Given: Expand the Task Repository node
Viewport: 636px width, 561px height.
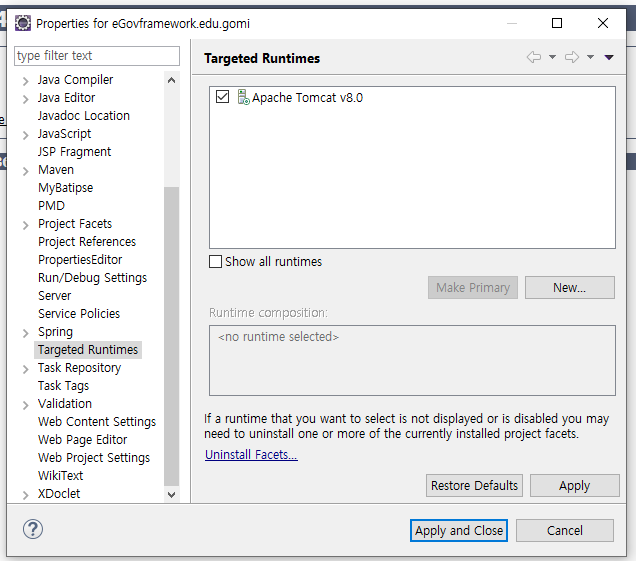Looking at the screenshot, I should (26, 369).
